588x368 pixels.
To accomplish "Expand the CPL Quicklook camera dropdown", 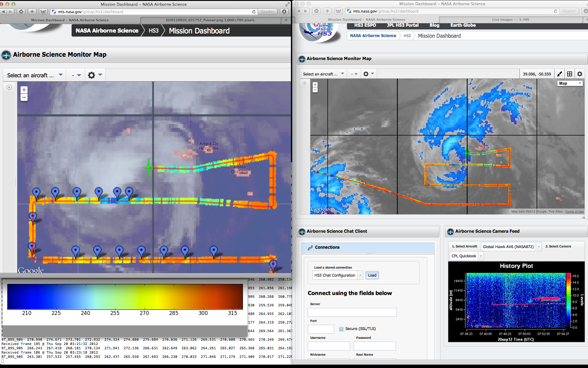I will [481, 256].
